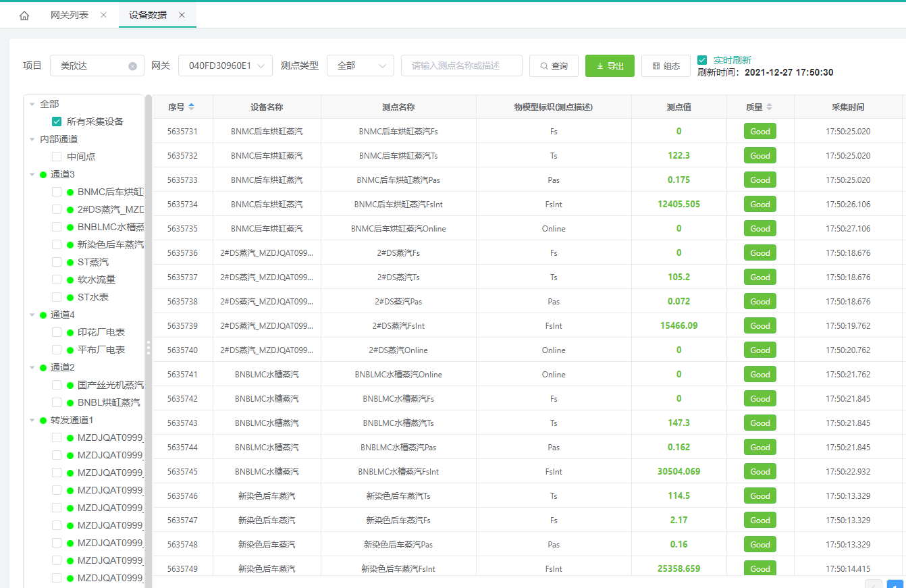
Task: Sort table by 质量 column arrows
Action: point(769,107)
